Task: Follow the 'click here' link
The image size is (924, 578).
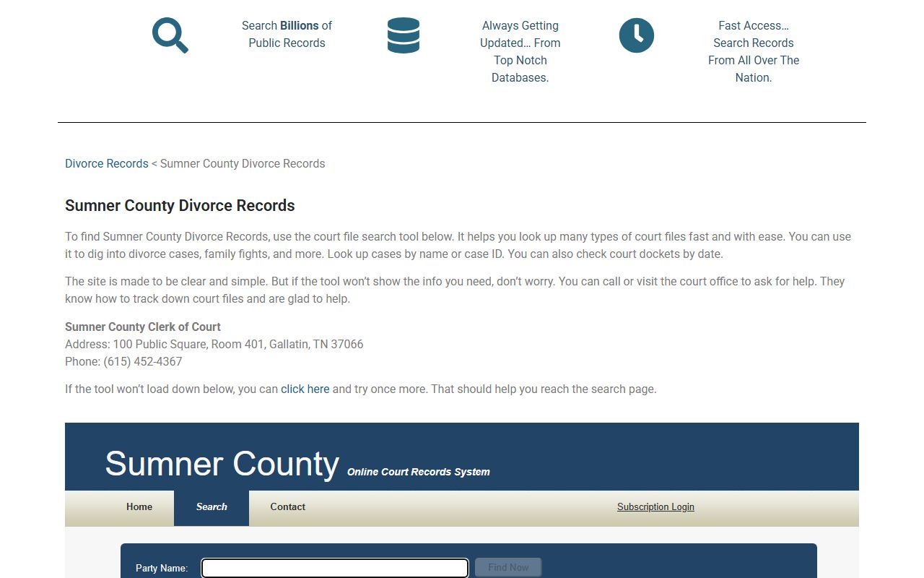Action: pyautogui.click(x=305, y=389)
